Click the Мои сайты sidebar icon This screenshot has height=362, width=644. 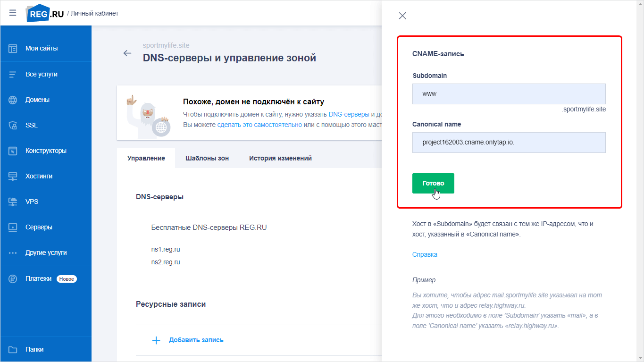pyautogui.click(x=13, y=48)
